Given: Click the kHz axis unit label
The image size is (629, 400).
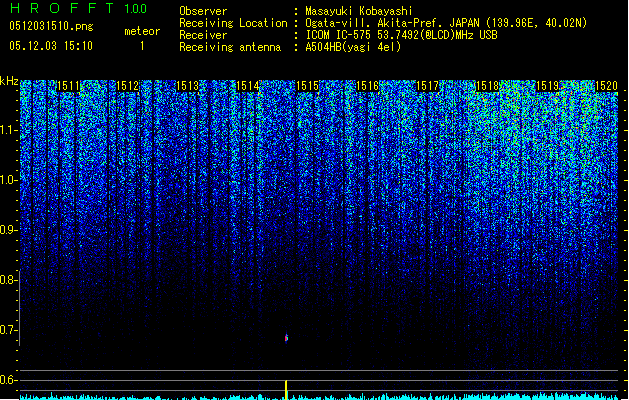Looking at the screenshot, I should click(x=9, y=81).
